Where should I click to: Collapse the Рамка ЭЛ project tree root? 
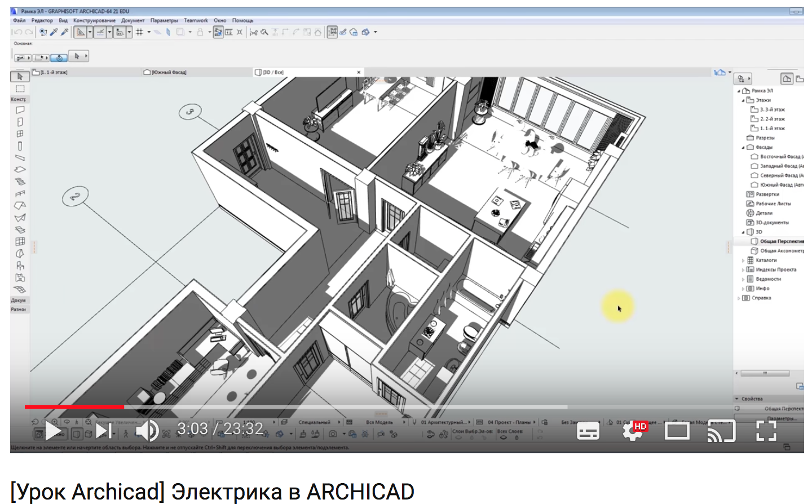[x=739, y=91]
